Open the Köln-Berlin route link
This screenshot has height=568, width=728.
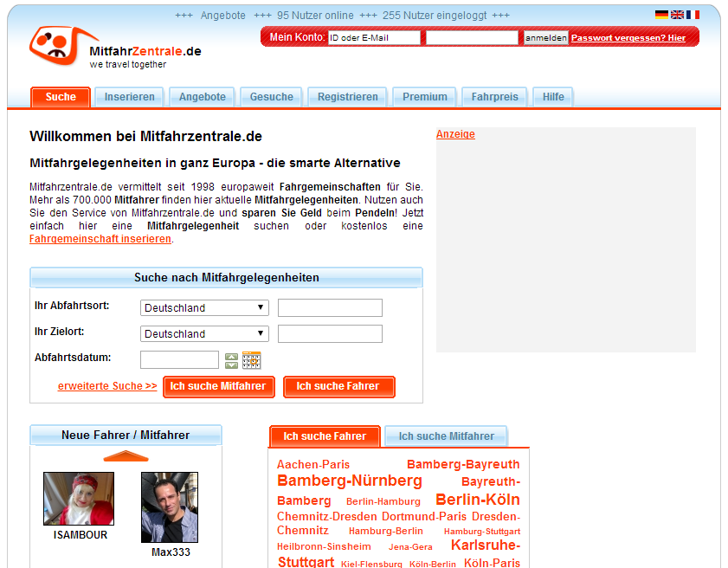432,564
